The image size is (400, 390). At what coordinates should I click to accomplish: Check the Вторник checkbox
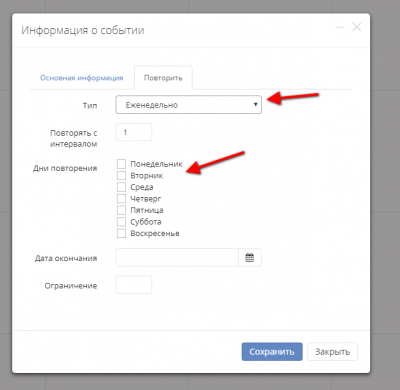pyautogui.click(x=121, y=176)
